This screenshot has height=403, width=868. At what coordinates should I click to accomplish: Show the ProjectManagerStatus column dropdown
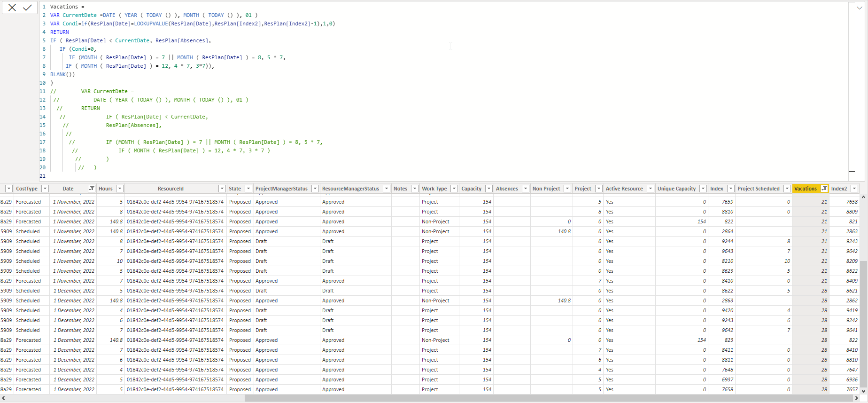tap(315, 189)
